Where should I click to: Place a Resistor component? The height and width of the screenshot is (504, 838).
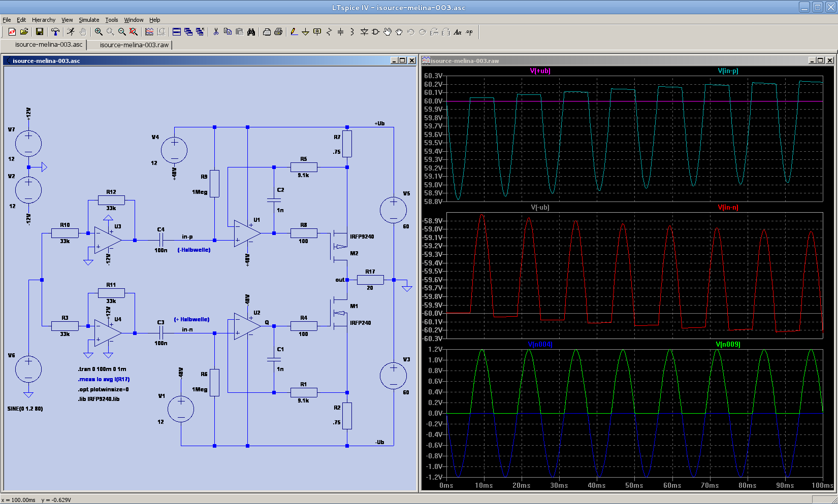(329, 32)
